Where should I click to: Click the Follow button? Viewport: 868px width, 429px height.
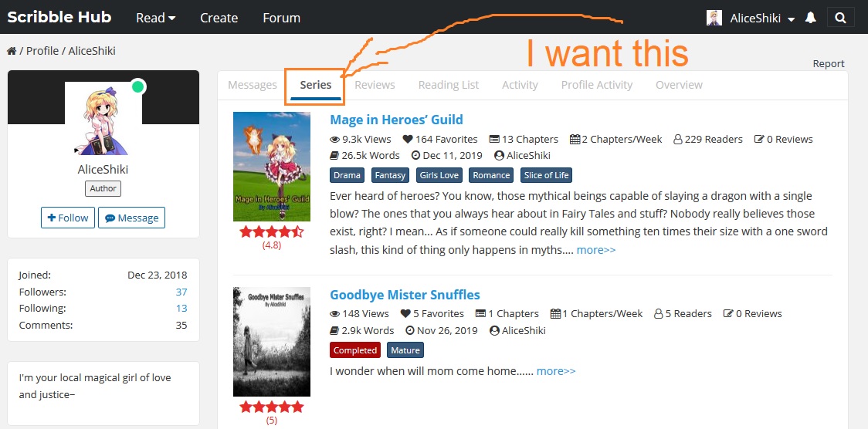tap(68, 218)
